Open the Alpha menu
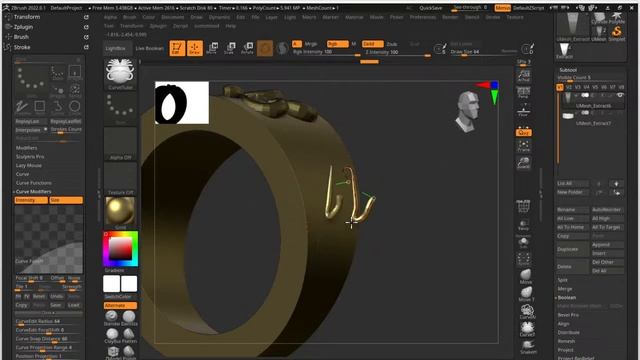This screenshot has width=640, height=360. pyautogui.click(x=110, y=17)
